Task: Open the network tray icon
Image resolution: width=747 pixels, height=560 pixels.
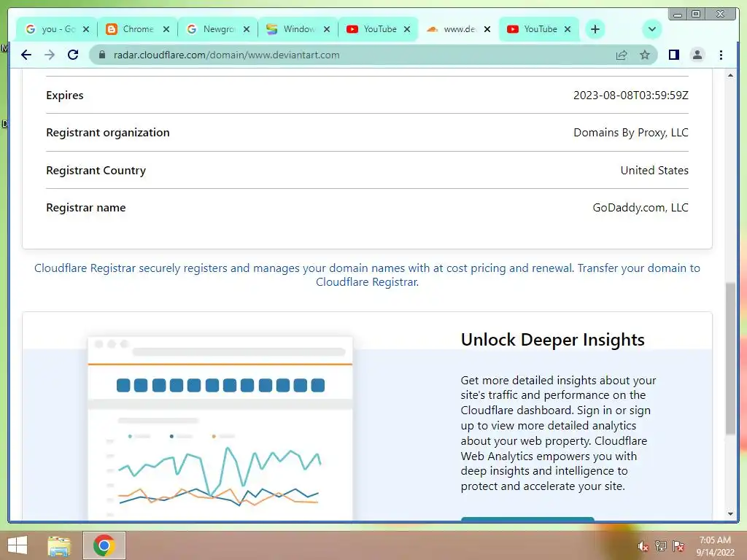Action: pos(661,546)
